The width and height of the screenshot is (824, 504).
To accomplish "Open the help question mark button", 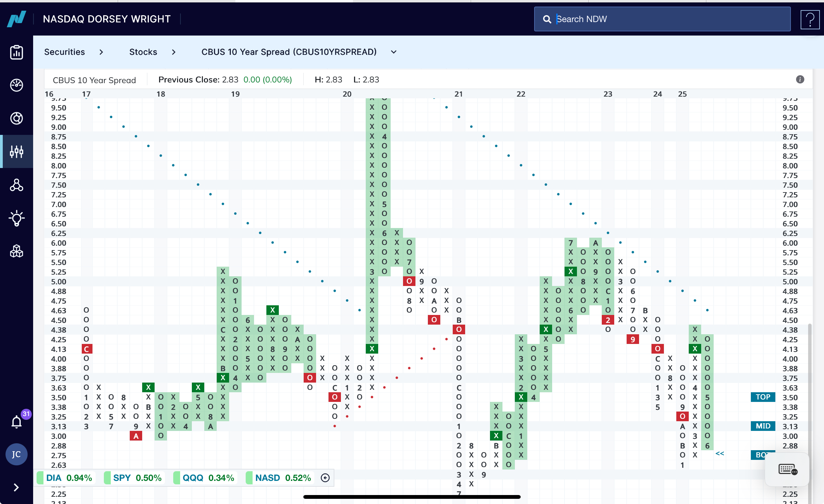I will coord(810,19).
